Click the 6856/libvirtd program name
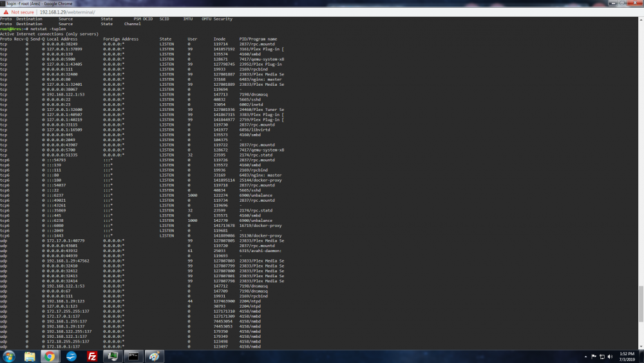644x363 pixels. coord(254,130)
